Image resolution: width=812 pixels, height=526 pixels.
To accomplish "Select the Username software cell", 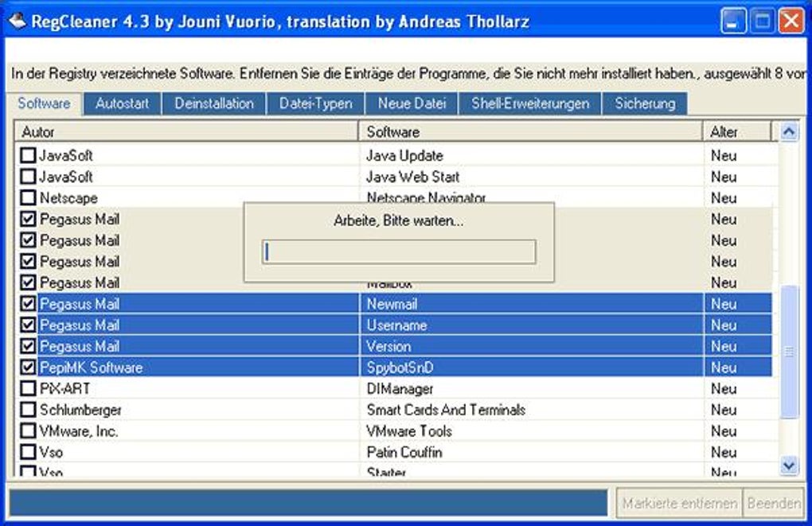I will [x=396, y=325].
